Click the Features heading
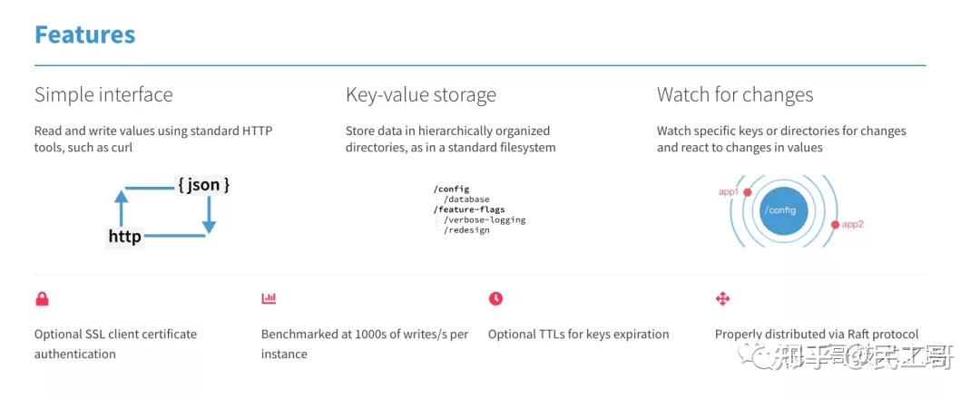The height and width of the screenshot is (398, 980). (x=84, y=35)
